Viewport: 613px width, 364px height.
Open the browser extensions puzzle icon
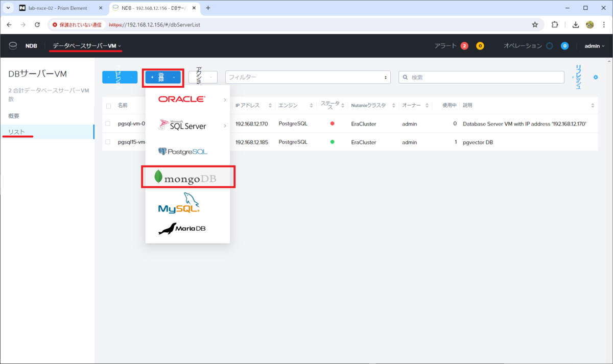(555, 25)
